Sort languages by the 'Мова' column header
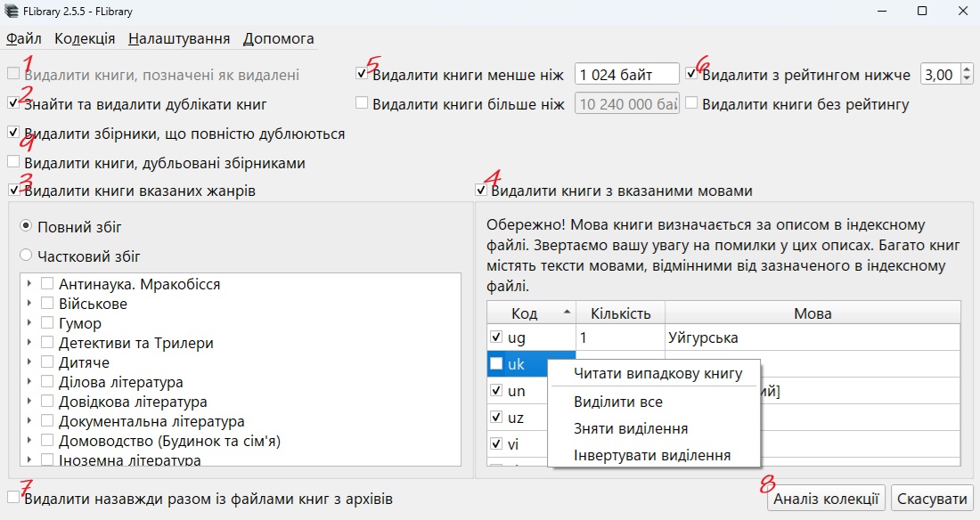 tap(813, 313)
